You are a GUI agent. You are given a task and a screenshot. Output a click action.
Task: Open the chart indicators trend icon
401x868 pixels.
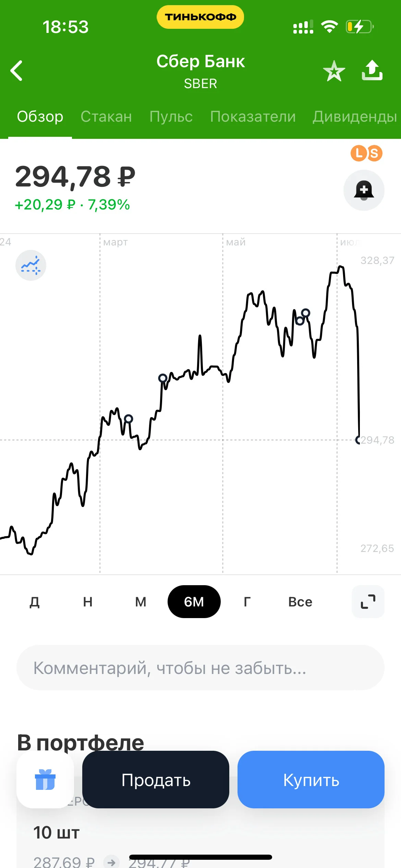(x=31, y=265)
